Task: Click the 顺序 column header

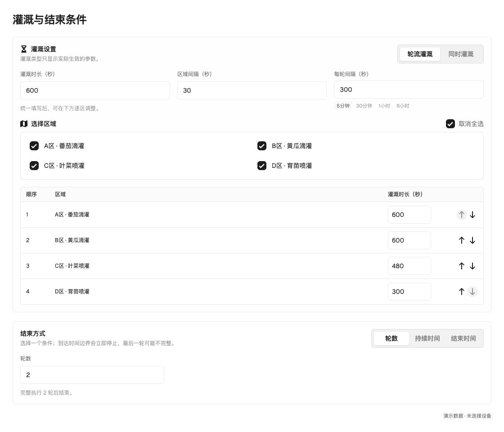Action: click(x=31, y=194)
